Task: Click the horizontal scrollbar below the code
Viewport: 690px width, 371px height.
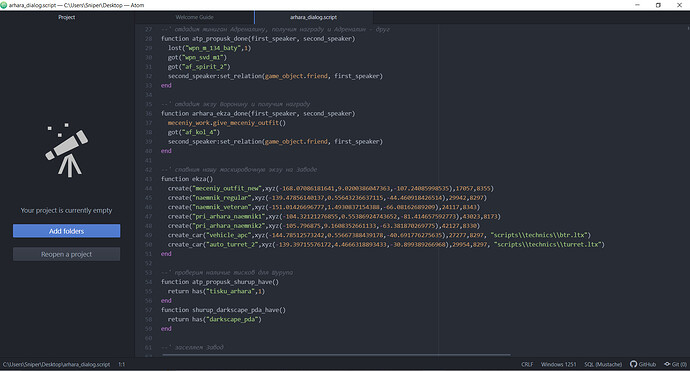Action: coord(336,354)
